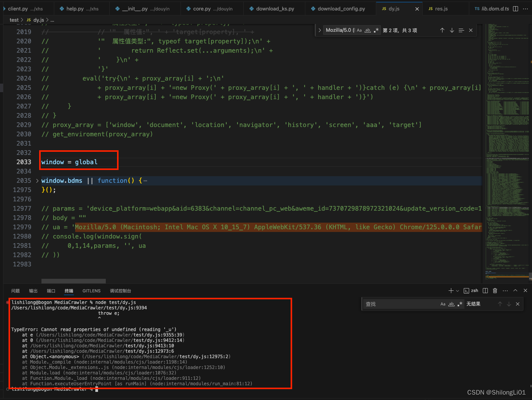Enable regex option in editor find widget
This screenshot has height=400, width=532.
[x=376, y=30]
